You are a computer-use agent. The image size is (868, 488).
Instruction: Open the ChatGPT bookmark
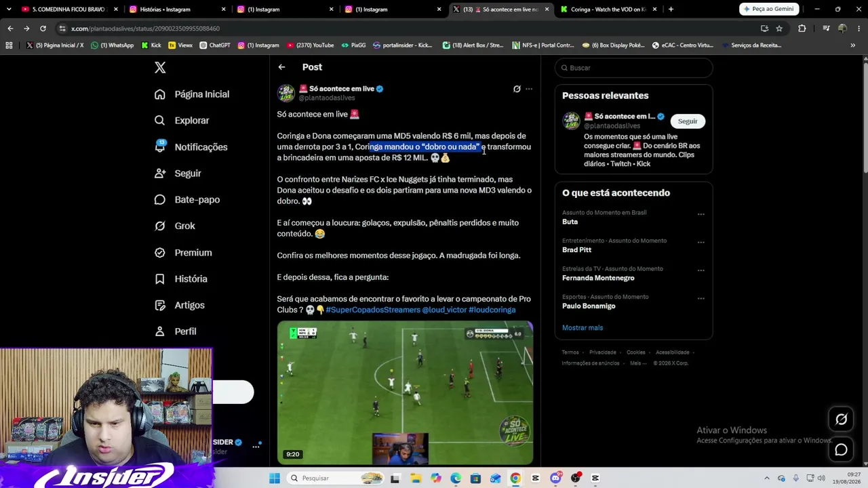coord(214,45)
